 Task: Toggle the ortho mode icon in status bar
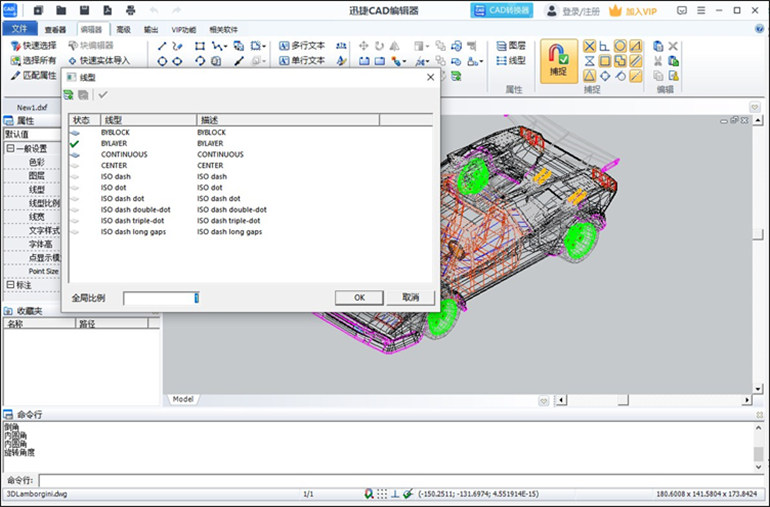tap(395, 494)
